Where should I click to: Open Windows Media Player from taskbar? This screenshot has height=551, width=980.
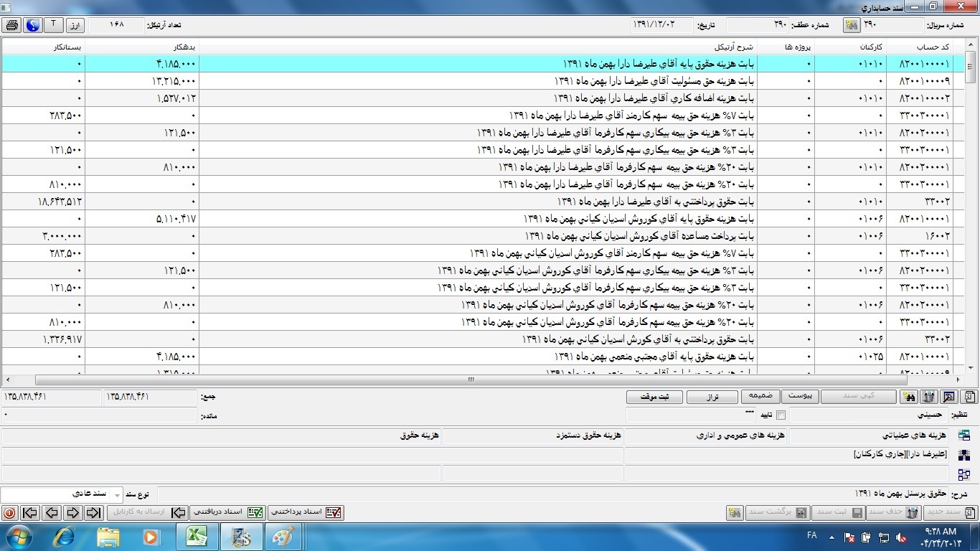(x=151, y=537)
